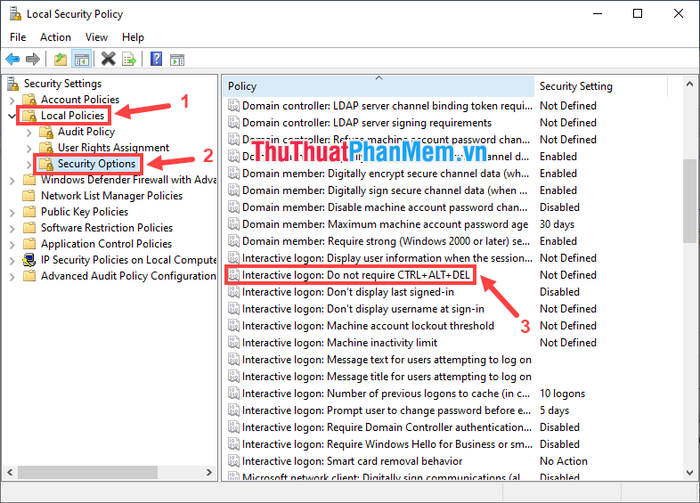The height and width of the screenshot is (503, 700).
Task: Select Interactive logon: Do not require CTRL+ALT+DEL
Action: tap(356, 275)
